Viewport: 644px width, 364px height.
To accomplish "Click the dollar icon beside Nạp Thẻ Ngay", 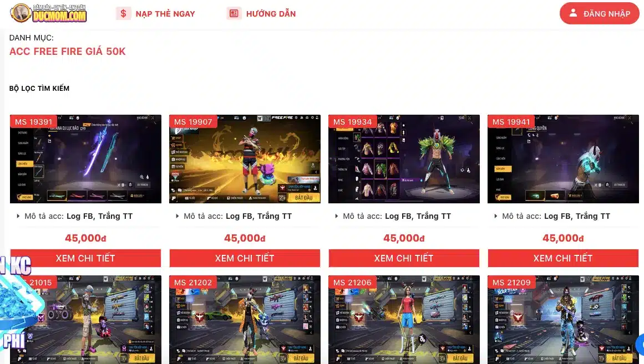I will pyautogui.click(x=123, y=13).
